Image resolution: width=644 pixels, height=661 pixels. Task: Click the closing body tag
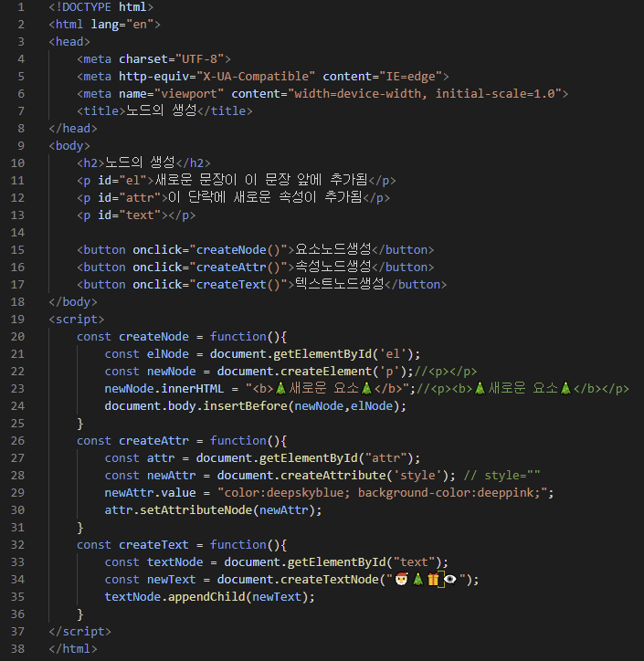tap(73, 302)
